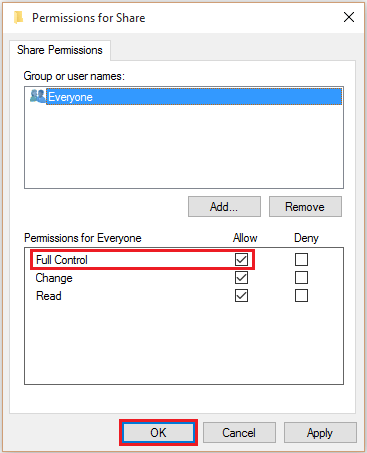Select the Read permission row label

coord(49,296)
